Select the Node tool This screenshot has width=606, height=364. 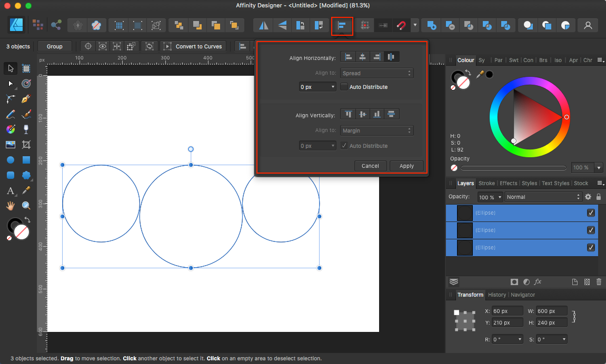point(11,84)
